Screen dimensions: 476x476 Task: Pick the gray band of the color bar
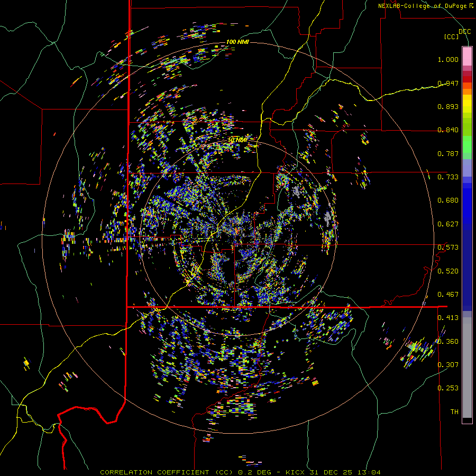467,368
